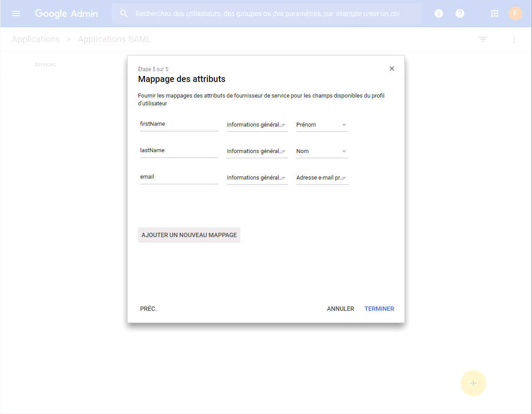Open category dropdown for firstName row
Screen dimensions: 532x414
coord(257,125)
